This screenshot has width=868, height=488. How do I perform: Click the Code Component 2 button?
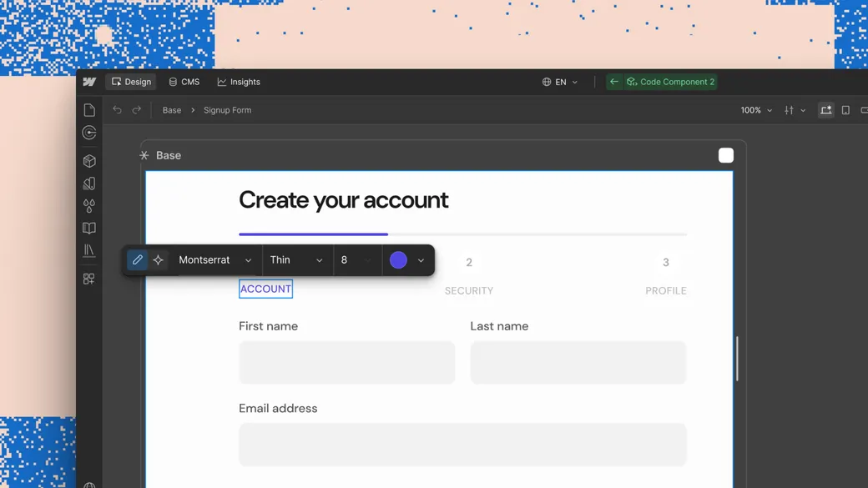click(x=670, y=82)
